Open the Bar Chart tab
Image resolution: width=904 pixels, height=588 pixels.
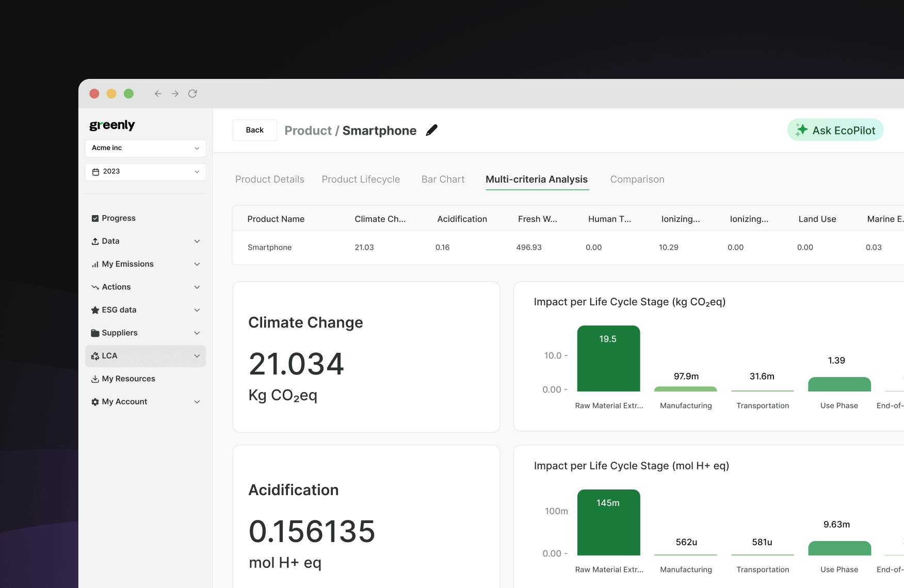pyautogui.click(x=443, y=179)
